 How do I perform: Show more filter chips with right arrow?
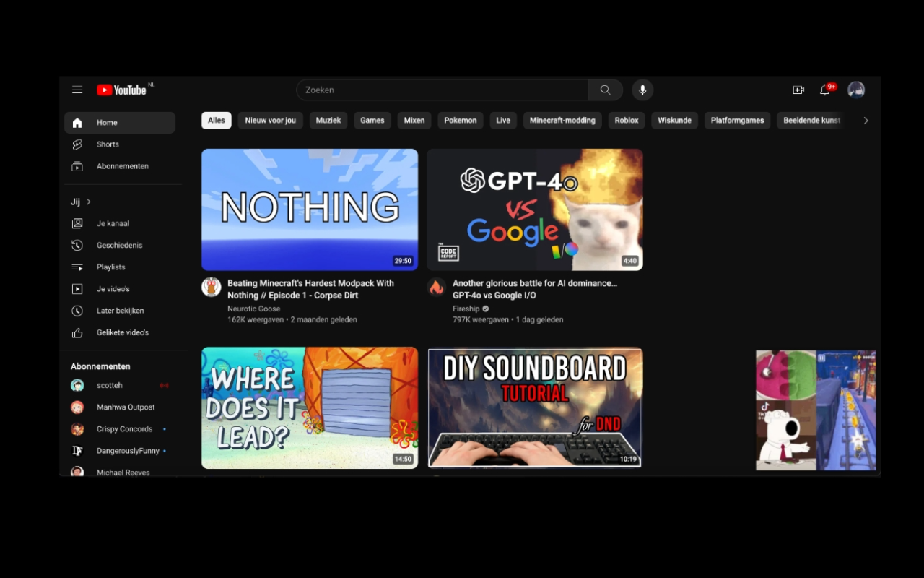click(x=866, y=121)
